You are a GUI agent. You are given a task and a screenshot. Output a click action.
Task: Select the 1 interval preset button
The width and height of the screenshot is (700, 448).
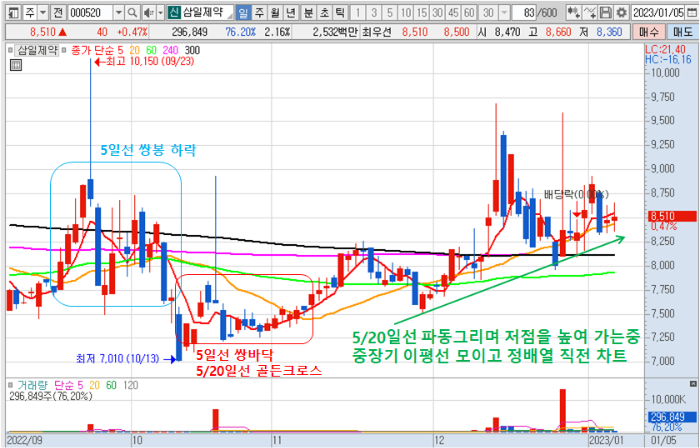tap(358, 12)
